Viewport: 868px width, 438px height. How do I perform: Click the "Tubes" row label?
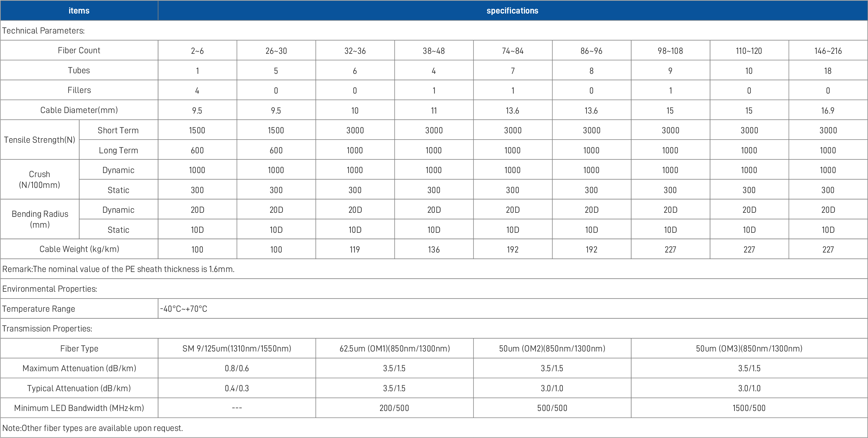tap(79, 70)
